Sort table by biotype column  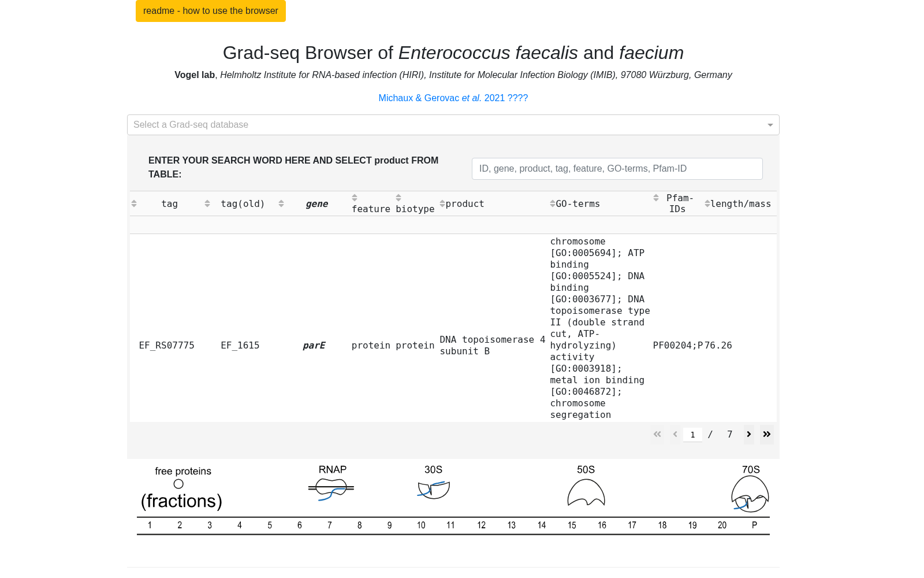coord(398,198)
